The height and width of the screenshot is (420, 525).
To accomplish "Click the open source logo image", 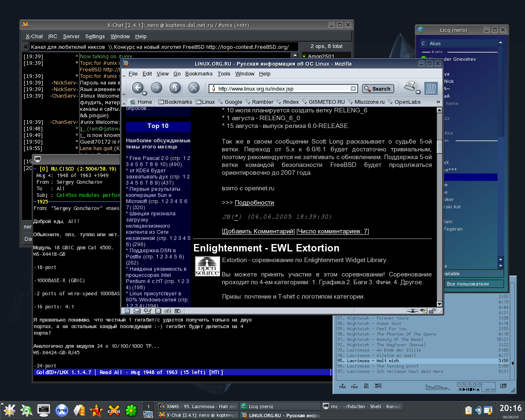I will point(207,266).
